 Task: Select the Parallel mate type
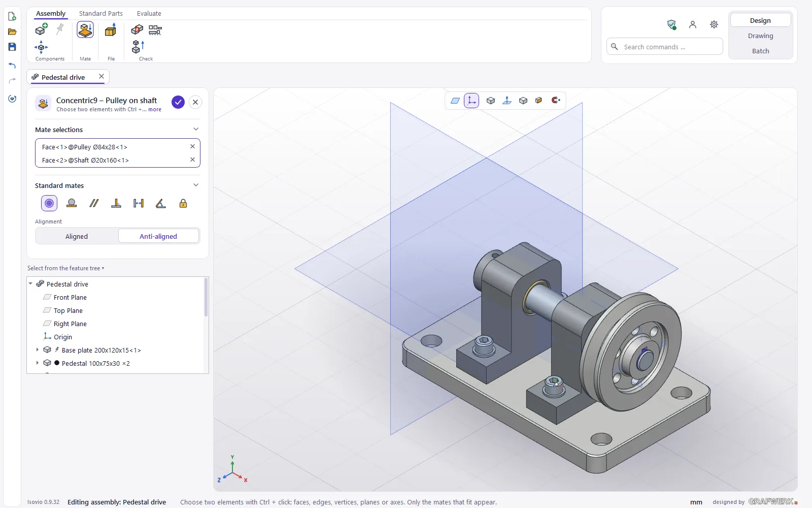click(x=94, y=203)
